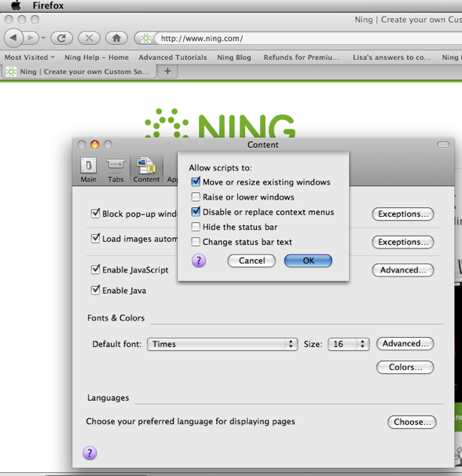The image size is (462, 476).
Task: Open the Apple menu
Action: pyautogui.click(x=16, y=5)
